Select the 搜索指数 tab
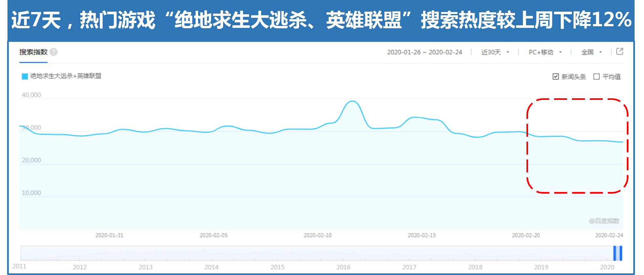This screenshot has height=275, width=644. 33,52
